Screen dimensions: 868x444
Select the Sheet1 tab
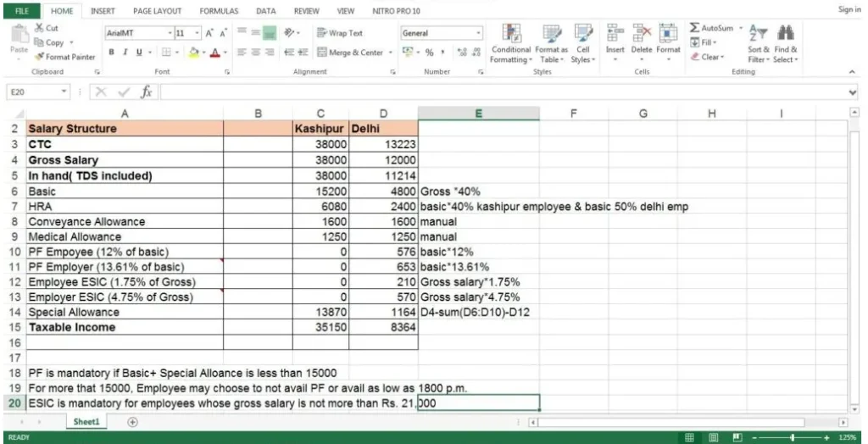coord(86,422)
